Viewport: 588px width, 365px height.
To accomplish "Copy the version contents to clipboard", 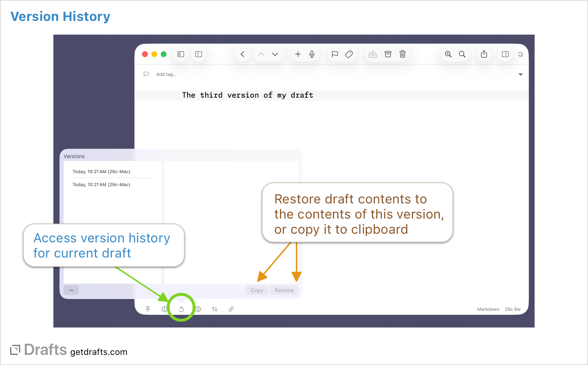I will click(257, 290).
